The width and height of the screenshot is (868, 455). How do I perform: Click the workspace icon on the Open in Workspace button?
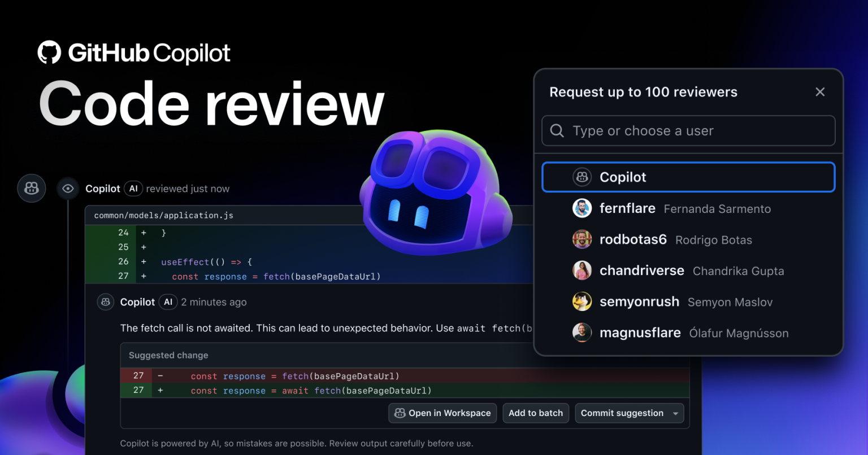pos(400,413)
